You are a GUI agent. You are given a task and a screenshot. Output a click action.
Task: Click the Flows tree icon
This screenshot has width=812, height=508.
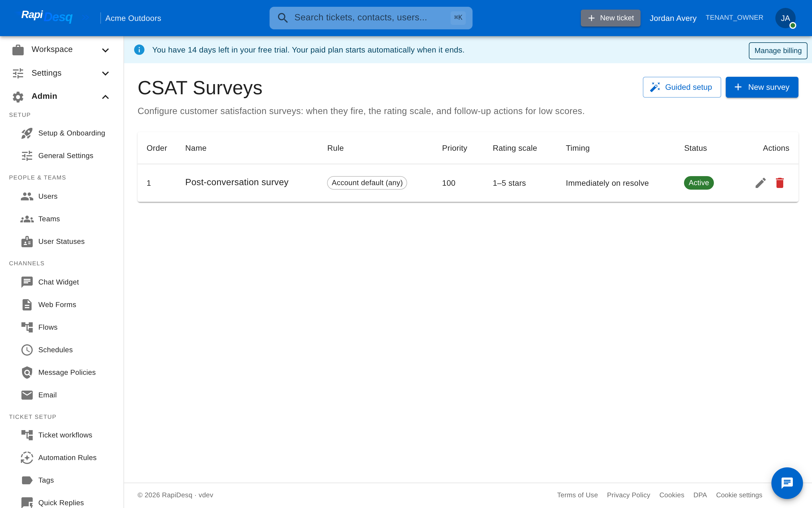pos(27,327)
